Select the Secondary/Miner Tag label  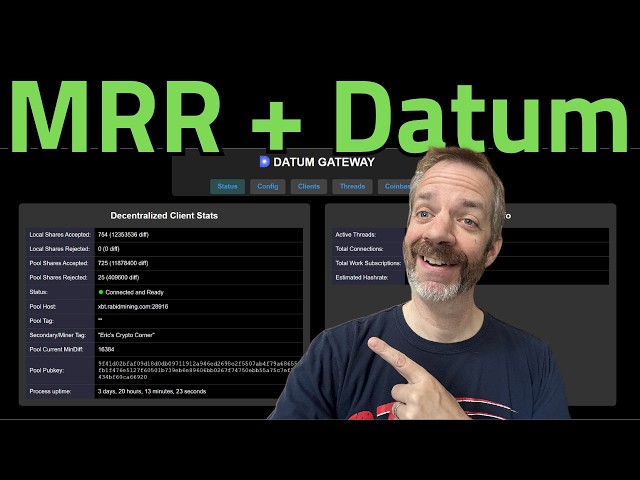58,335
